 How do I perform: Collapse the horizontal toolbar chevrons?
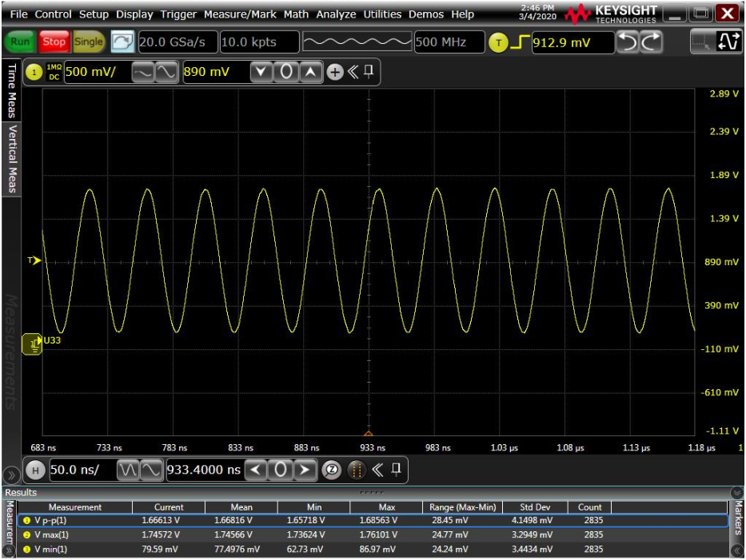pos(377,471)
